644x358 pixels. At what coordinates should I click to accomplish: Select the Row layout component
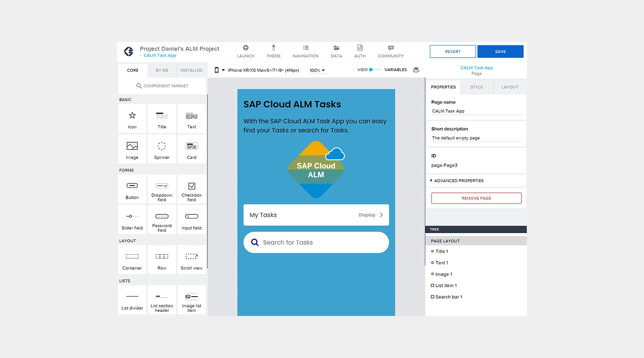(162, 260)
